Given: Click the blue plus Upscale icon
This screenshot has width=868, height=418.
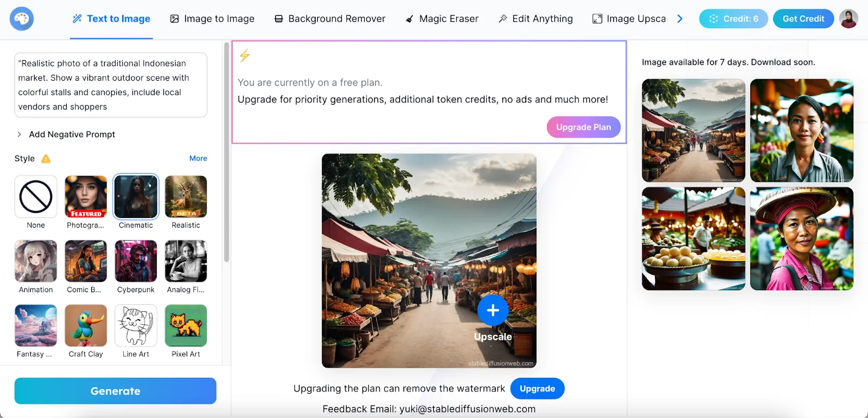Looking at the screenshot, I should pyautogui.click(x=493, y=310).
